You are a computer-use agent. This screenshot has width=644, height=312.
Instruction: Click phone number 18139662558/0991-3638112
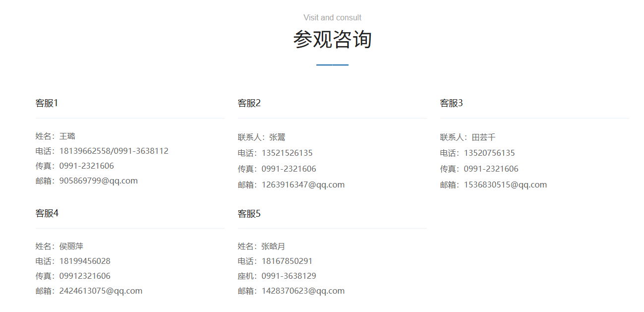tap(114, 151)
